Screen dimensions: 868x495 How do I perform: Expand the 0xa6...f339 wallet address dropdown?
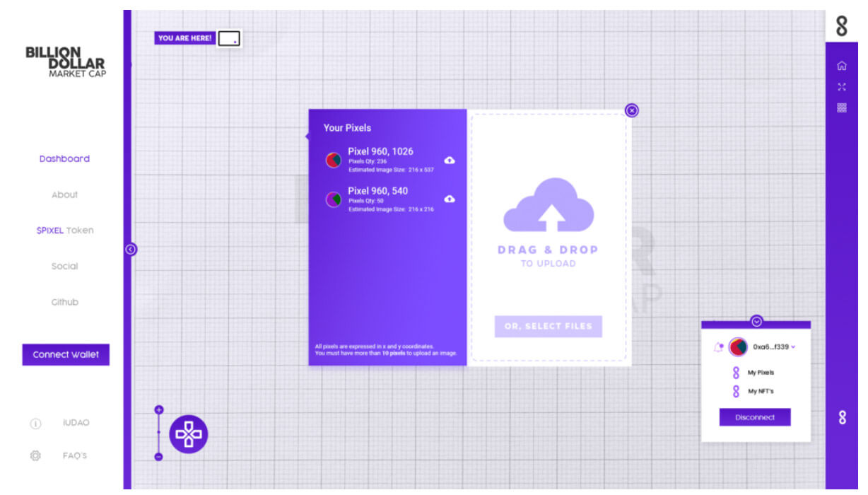794,346
